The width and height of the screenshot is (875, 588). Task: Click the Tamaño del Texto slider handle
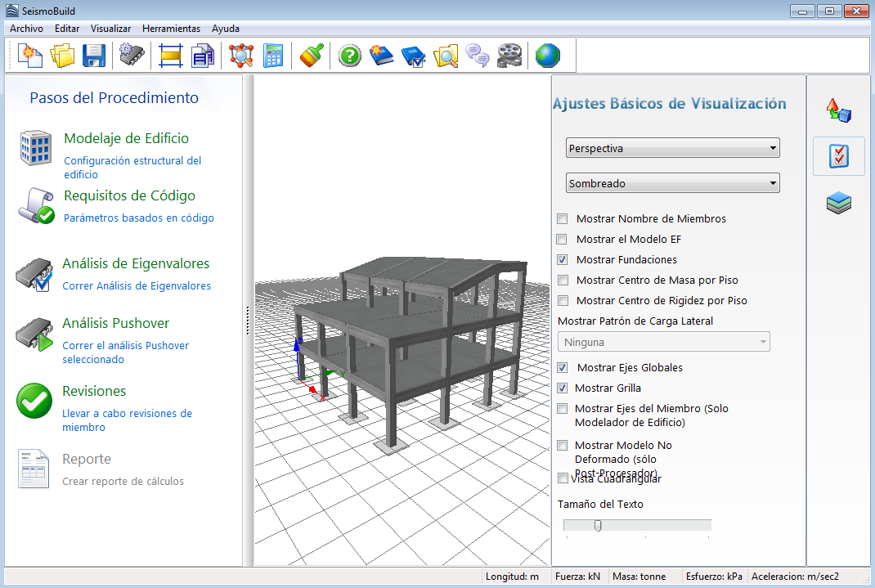pyautogui.click(x=598, y=525)
